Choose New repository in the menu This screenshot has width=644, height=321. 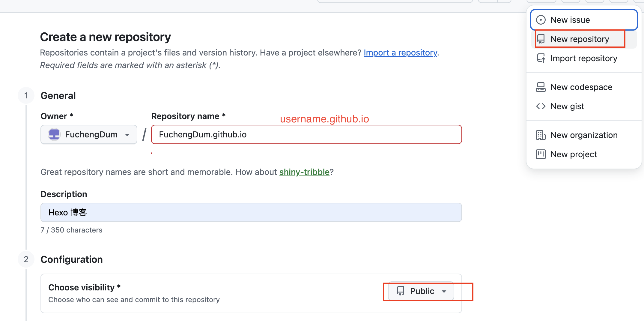click(580, 39)
